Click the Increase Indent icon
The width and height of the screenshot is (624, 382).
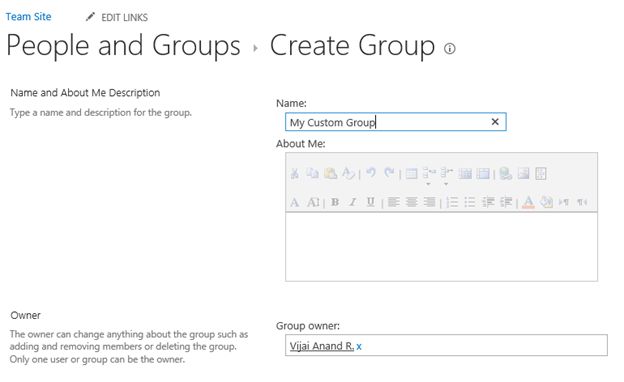point(506,202)
